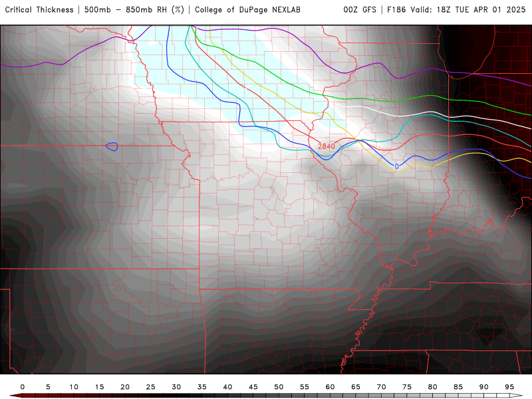
Task: Click the "15" value on the color scale
Action: pyautogui.click(x=99, y=387)
